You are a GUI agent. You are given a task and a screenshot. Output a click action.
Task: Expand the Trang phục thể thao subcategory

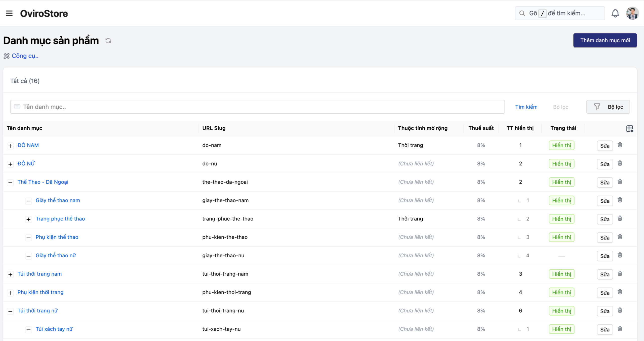point(28,219)
